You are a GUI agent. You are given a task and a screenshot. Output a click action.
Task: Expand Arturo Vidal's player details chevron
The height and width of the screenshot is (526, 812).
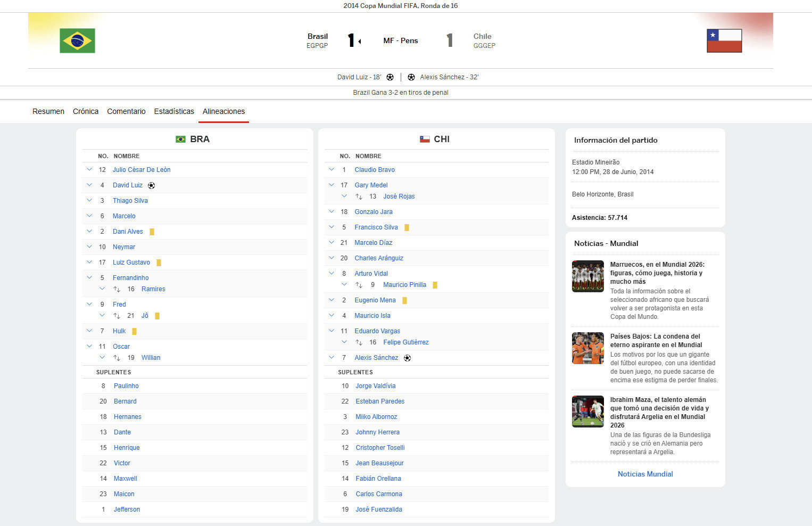[x=332, y=274]
